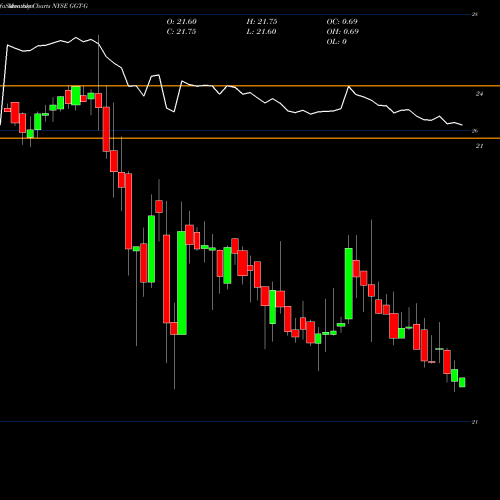Click the OL: 0 reading

point(337,42)
